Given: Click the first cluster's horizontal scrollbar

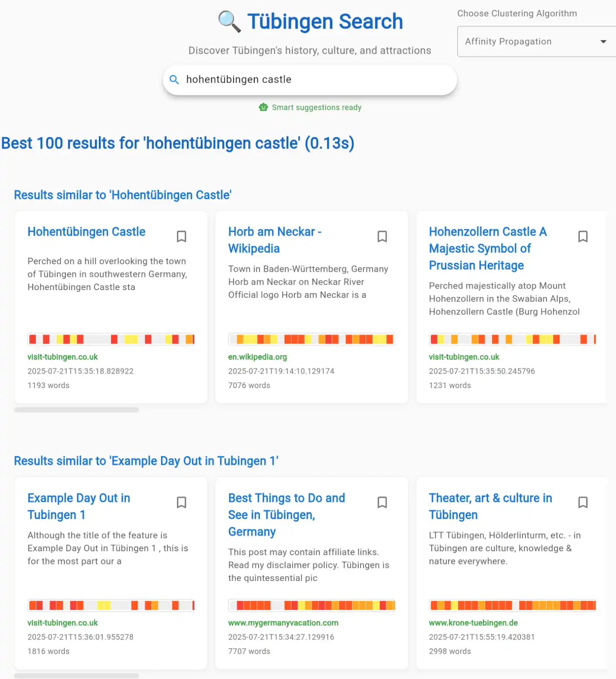Looking at the screenshot, I should pos(77,410).
